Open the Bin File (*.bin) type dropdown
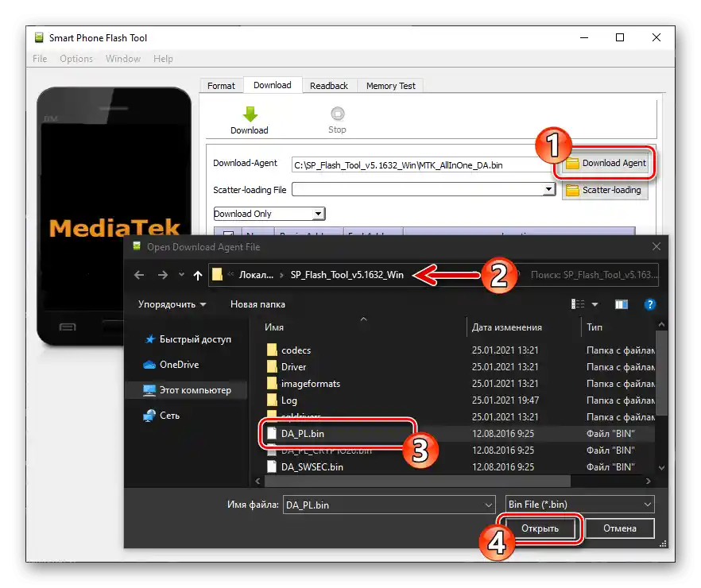701x588 pixels. tap(580, 505)
